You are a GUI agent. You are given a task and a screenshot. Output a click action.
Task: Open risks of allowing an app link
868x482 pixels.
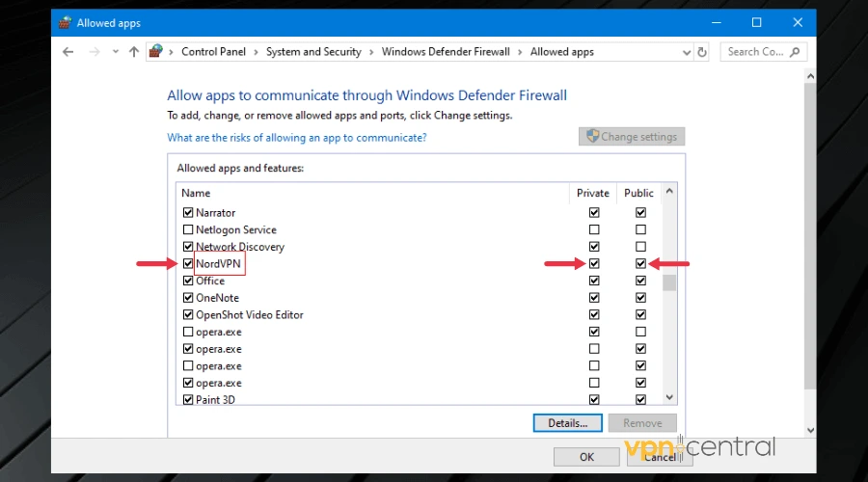[x=297, y=138]
